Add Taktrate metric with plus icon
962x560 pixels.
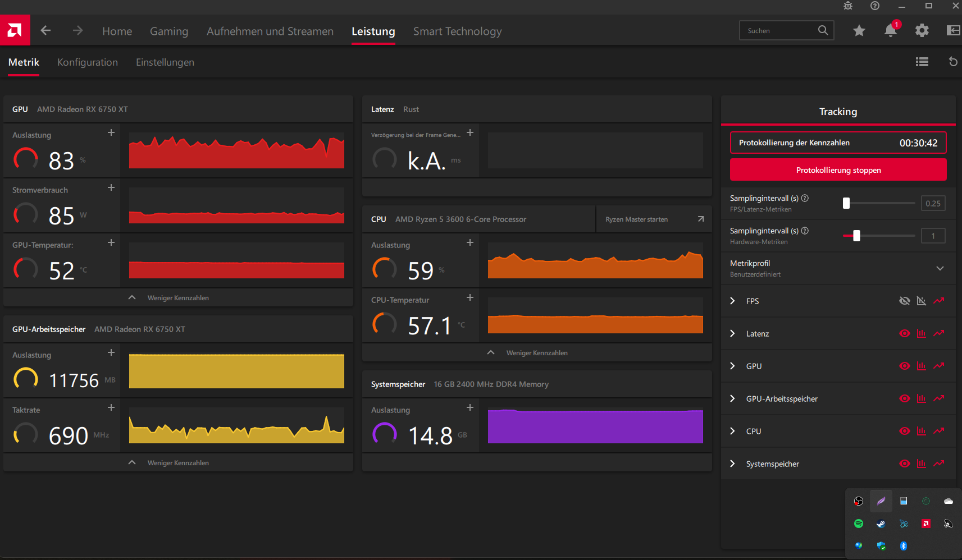tap(111, 407)
